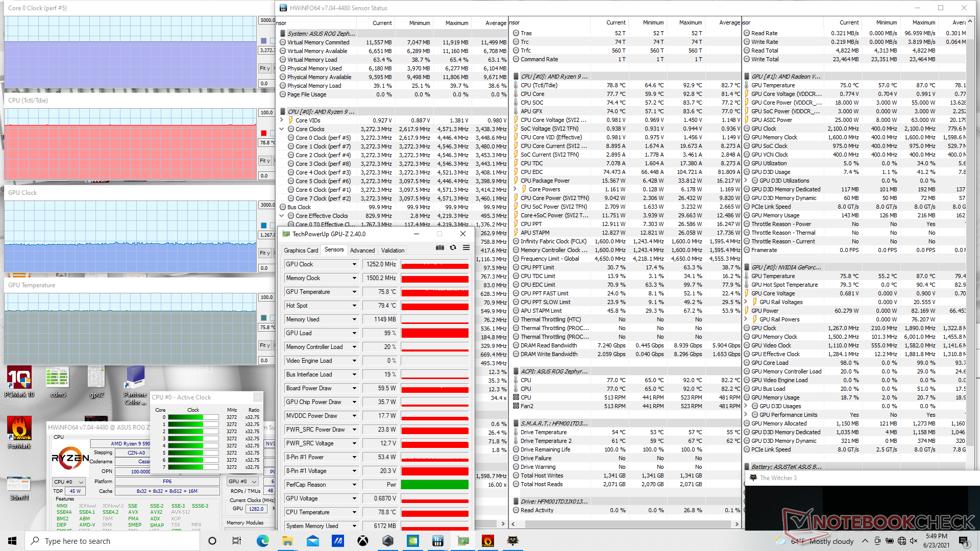Pick the GPU Temperature graph color swatch
The width and height of the screenshot is (980, 551).
pyautogui.click(x=264, y=318)
